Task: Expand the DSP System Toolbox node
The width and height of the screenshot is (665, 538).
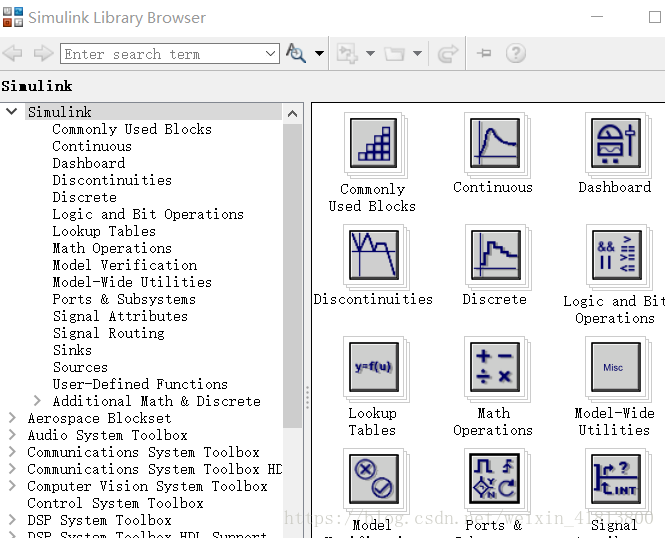Action: click(x=12, y=520)
